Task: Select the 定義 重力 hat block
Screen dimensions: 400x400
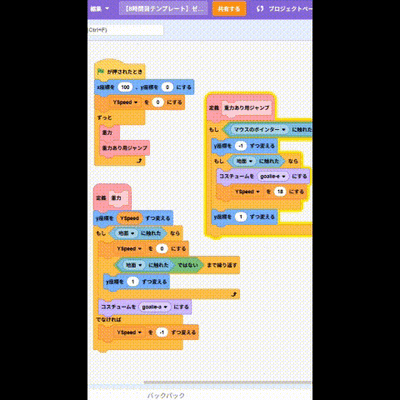Action: (112, 198)
